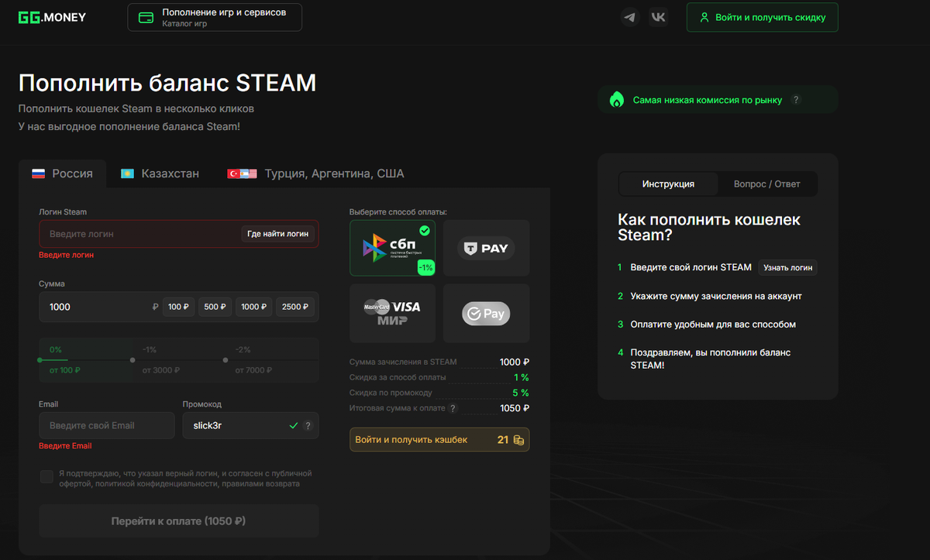Screen dimensions: 930x560
Task: Click step 2 Укажите сумму зачисления text
Action: pos(716,296)
